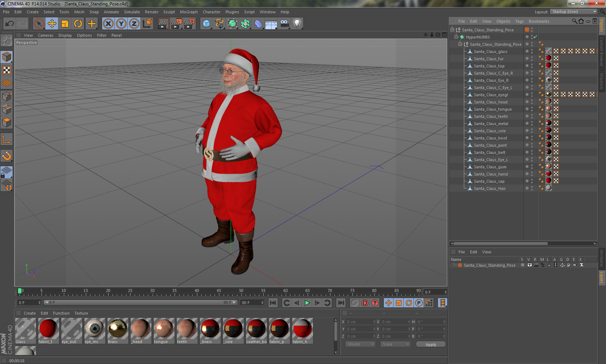
Task: Play the animation forward
Action: coord(307,303)
